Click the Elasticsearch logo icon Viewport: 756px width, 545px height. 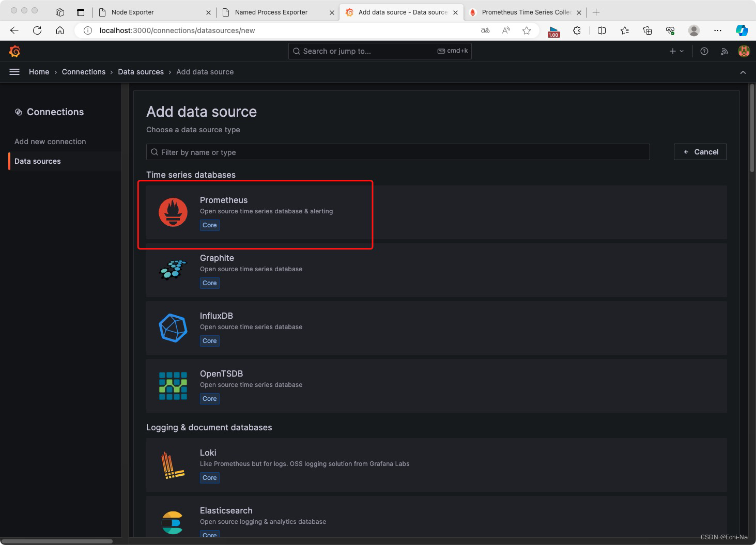coord(173,523)
